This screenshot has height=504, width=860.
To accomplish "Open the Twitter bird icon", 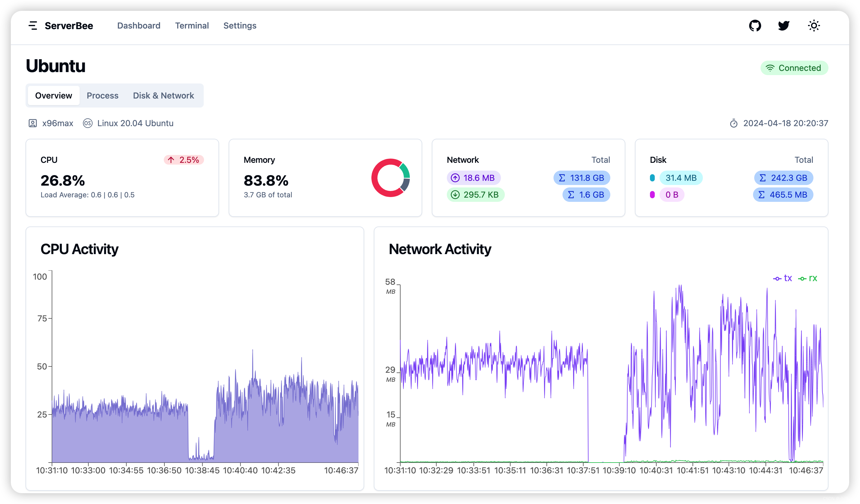I will tap(784, 26).
